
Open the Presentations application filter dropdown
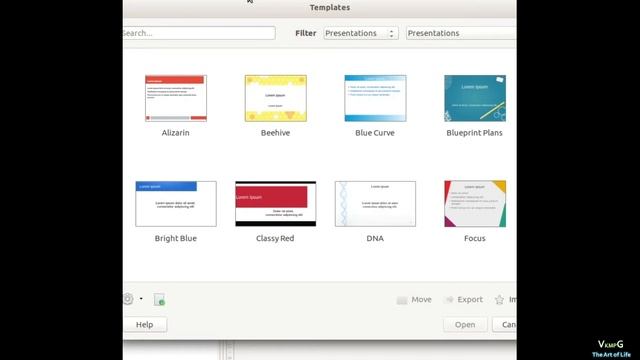click(x=361, y=33)
